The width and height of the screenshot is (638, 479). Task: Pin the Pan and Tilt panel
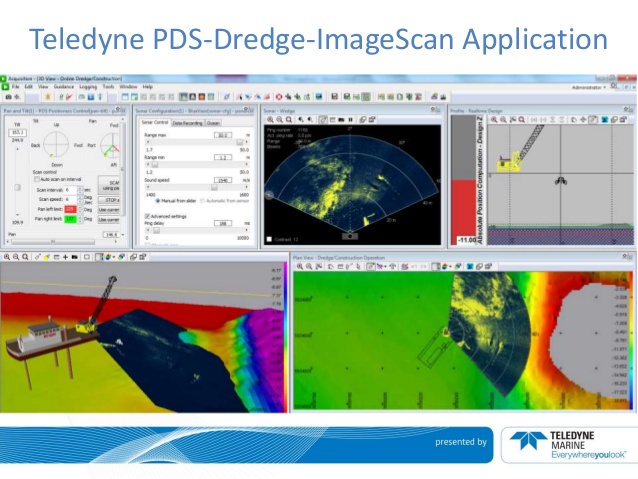[x=118, y=110]
